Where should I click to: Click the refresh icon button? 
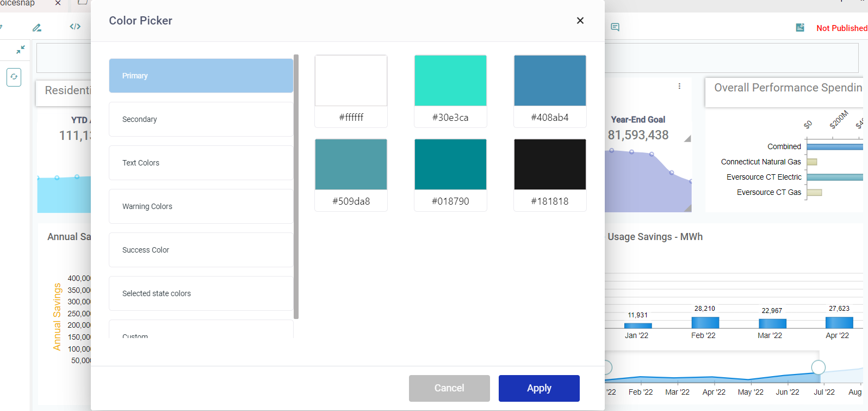(14, 77)
